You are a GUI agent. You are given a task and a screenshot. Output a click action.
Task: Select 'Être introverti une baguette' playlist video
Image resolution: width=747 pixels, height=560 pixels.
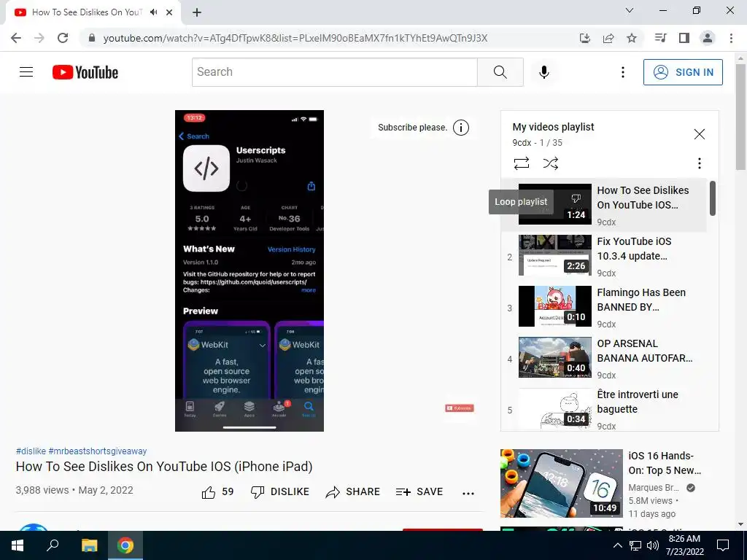coord(604,408)
